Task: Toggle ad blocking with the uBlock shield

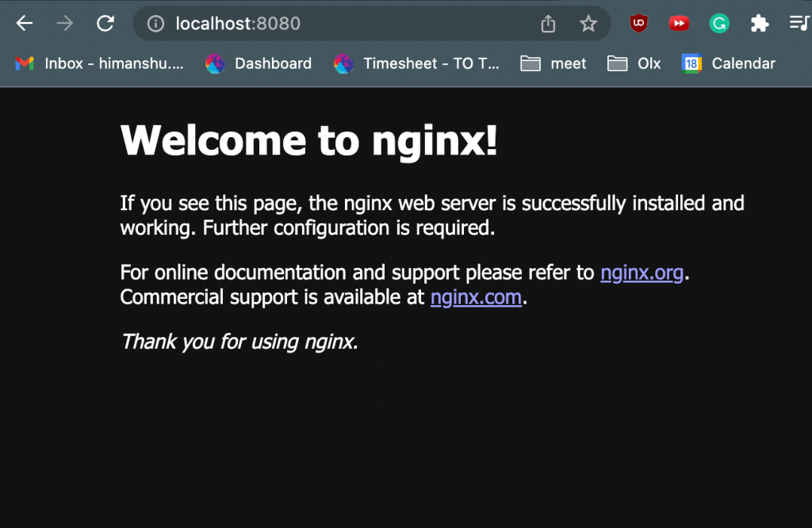Action: click(638, 23)
